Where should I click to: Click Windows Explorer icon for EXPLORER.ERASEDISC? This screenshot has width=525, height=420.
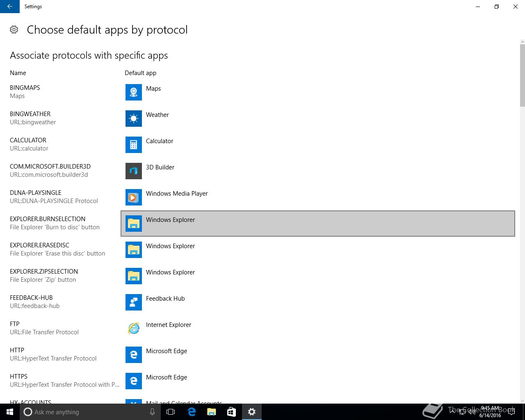133,250
